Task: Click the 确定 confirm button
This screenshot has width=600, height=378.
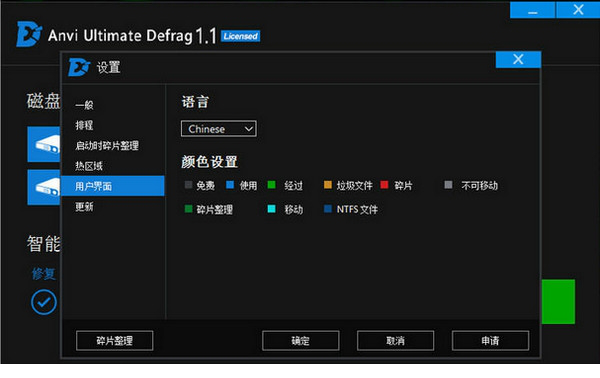Action: pyautogui.click(x=300, y=341)
